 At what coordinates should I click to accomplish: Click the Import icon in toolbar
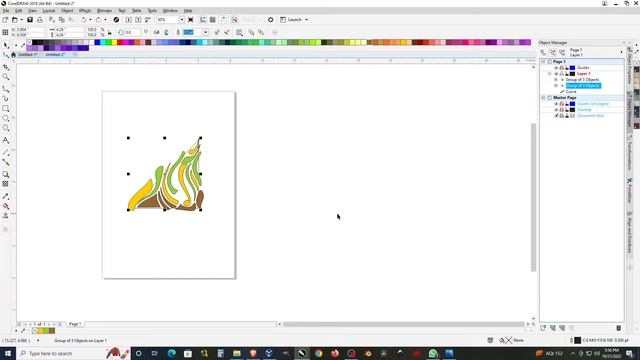click(x=129, y=20)
